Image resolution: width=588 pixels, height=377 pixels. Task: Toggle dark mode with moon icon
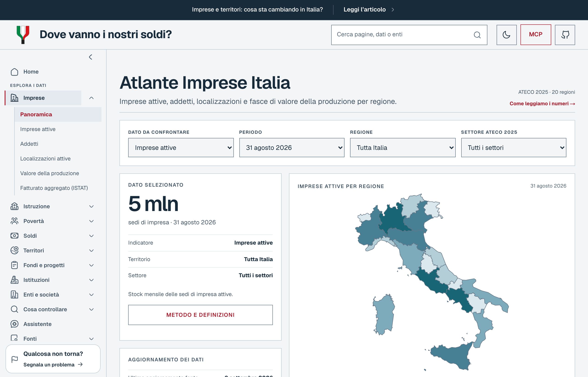[506, 35]
